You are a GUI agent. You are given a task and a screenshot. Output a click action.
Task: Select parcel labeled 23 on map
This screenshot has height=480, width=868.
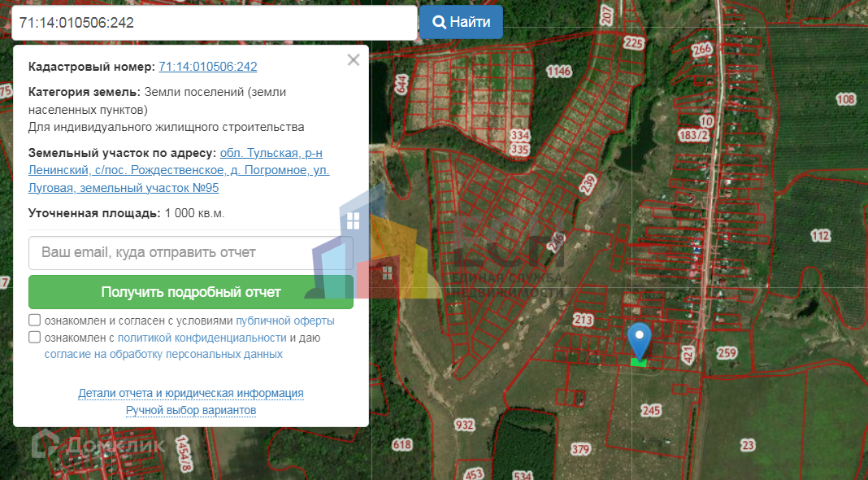(748, 445)
